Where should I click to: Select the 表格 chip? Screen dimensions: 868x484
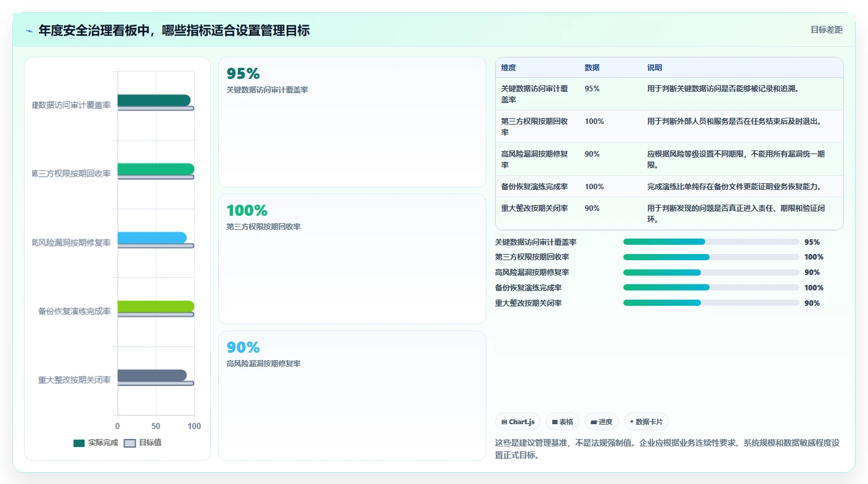click(x=562, y=422)
